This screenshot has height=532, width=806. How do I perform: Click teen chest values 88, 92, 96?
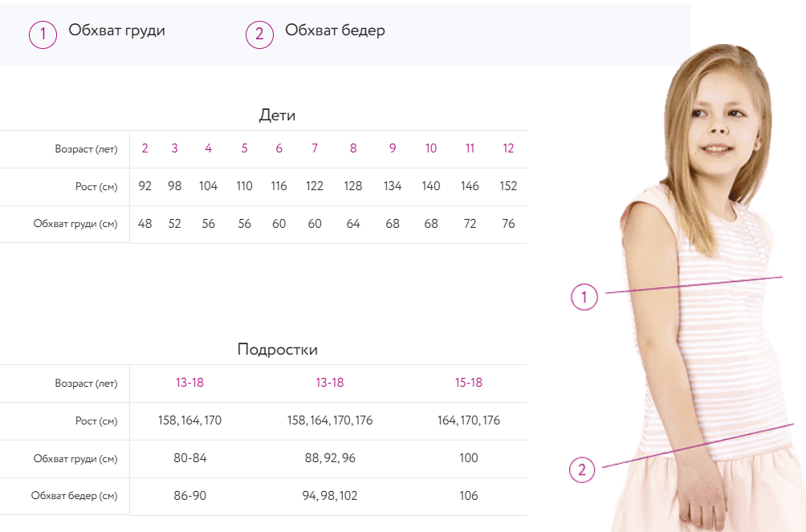pos(330,458)
